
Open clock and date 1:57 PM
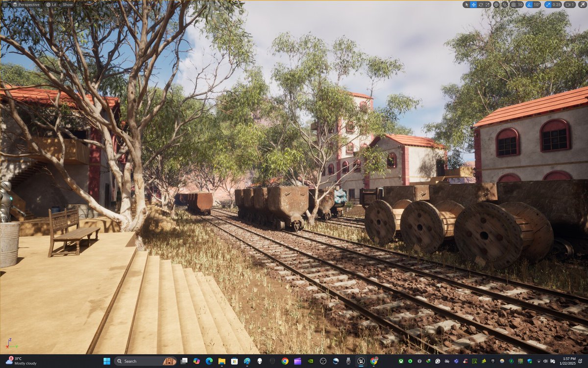point(569,361)
